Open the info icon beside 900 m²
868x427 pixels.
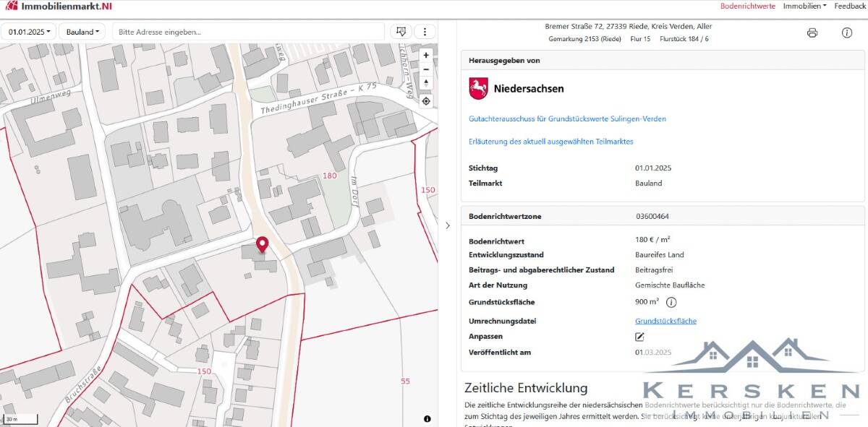[672, 302]
